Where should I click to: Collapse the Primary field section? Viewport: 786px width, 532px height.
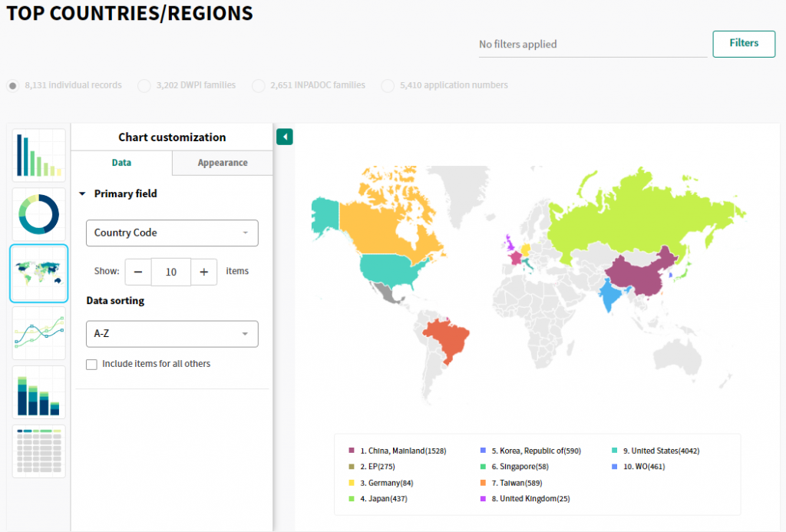click(83, 193)
